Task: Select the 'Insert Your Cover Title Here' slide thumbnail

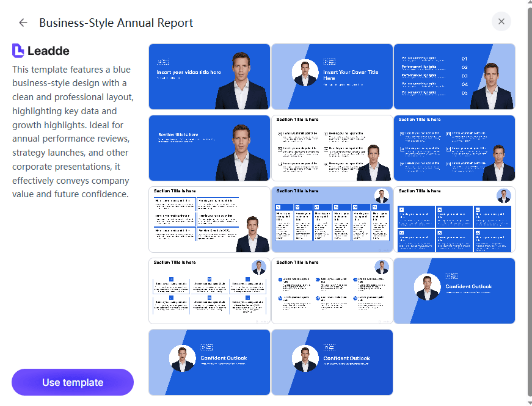Action: point(332,76)
